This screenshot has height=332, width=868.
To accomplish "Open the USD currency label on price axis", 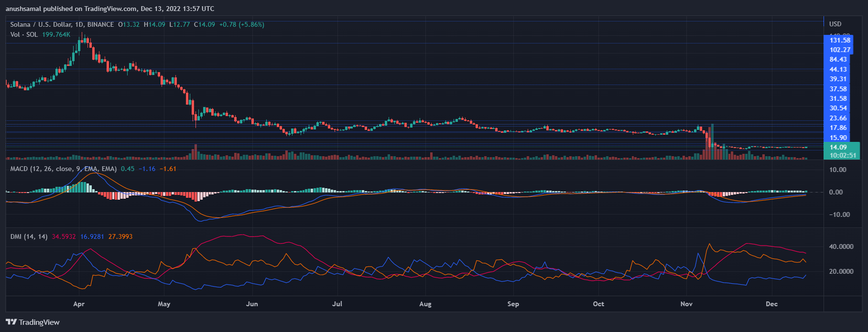I will coord(835,24).
